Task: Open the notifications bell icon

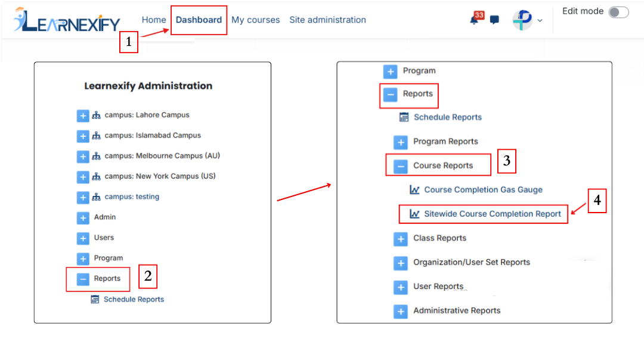Action: pos(475,20)
